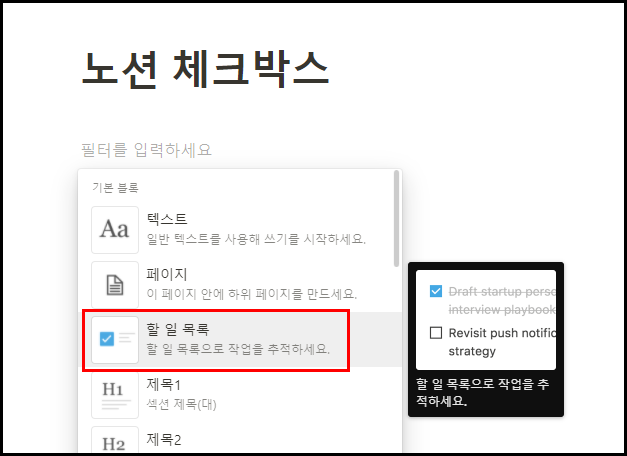Select the 제목2 heading option
Image resolution: width=627 pixels, height=456 pixels.
(240, 439)
